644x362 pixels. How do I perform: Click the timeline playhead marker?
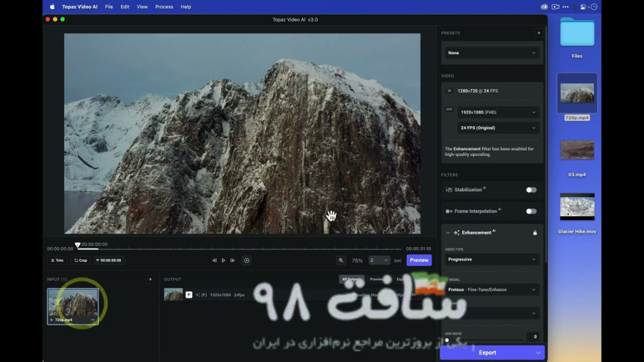coord(77,245)
